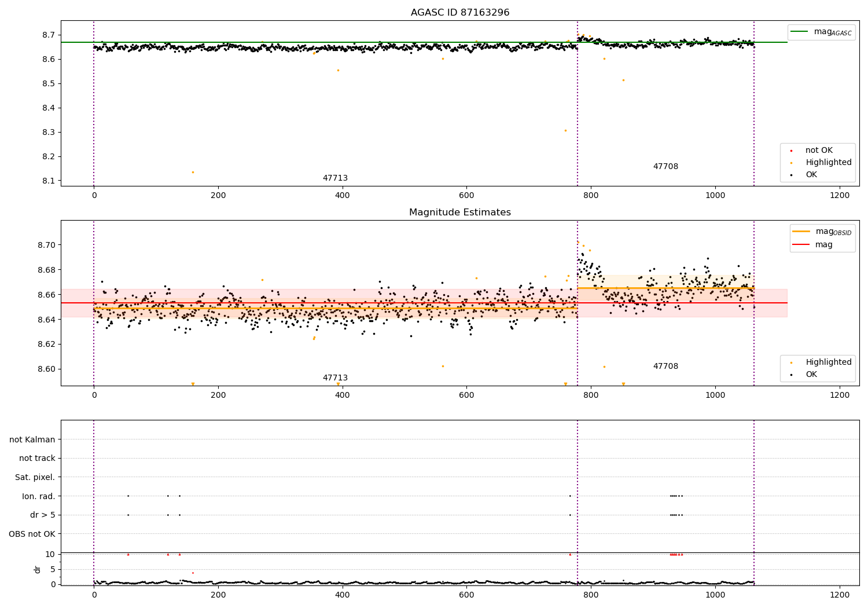Click the '47713' observation label in the top plot

point(335,178)
